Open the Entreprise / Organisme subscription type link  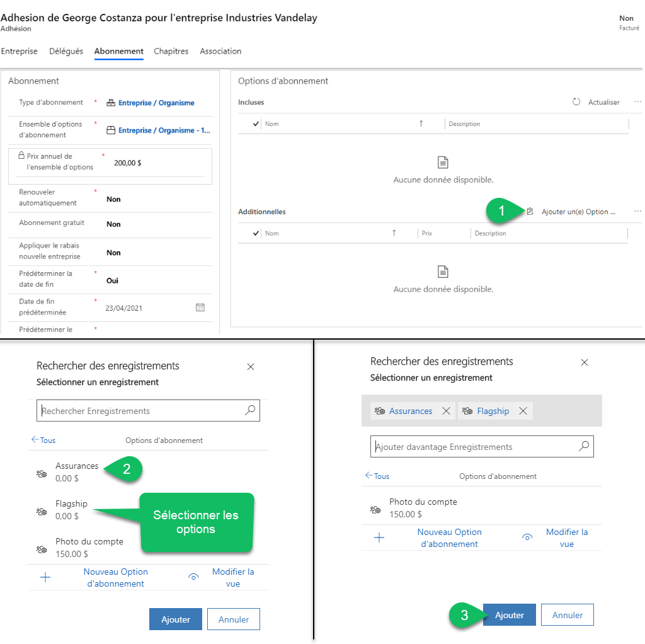156,103
